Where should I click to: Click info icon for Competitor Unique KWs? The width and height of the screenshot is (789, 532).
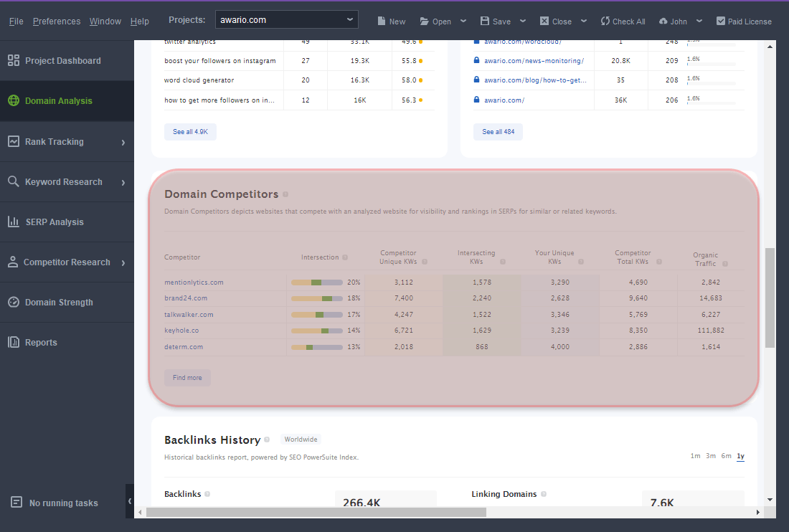[x=425, y=262]
